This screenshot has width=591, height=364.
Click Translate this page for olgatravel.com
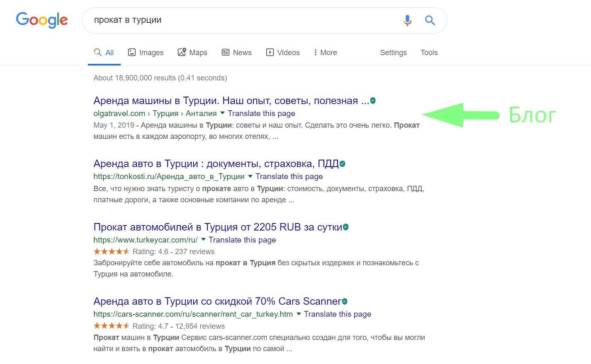pos(261,114)
